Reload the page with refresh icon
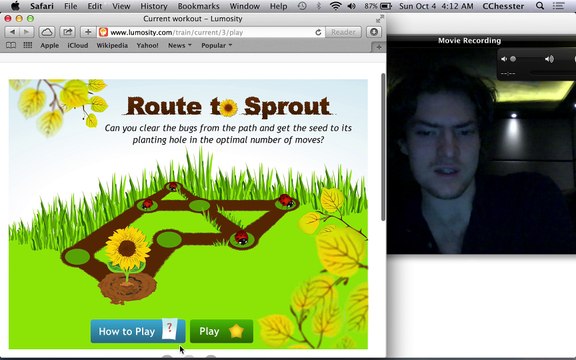The image size is (576, 360). pos(318,32)
